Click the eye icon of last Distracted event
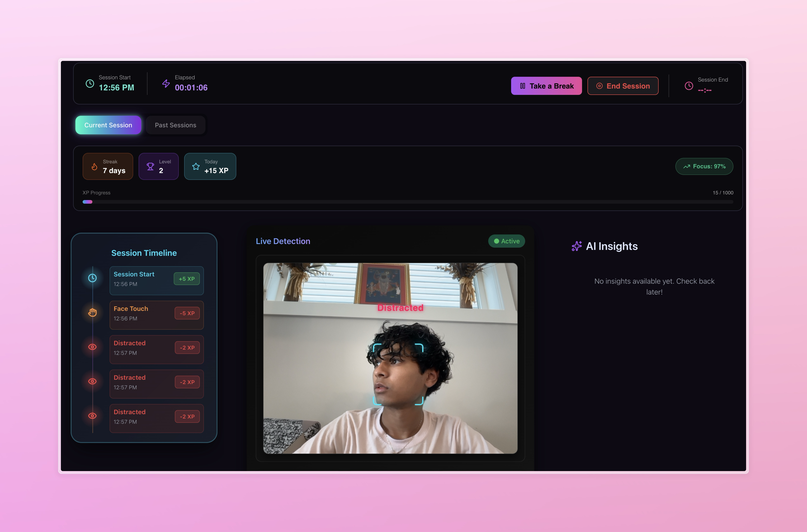807x532 pixels. tap(92, 416)
